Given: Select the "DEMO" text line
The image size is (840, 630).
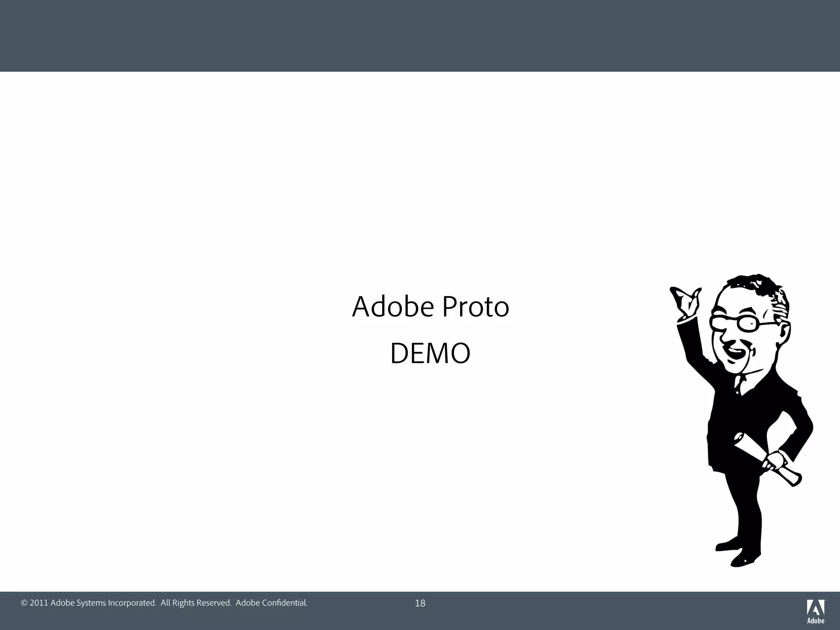Looking at the screenshot, I should [430, 354].
